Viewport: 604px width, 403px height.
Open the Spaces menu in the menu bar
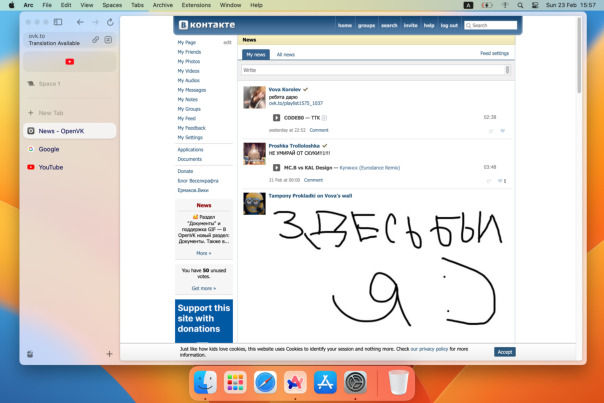[111, 5]
